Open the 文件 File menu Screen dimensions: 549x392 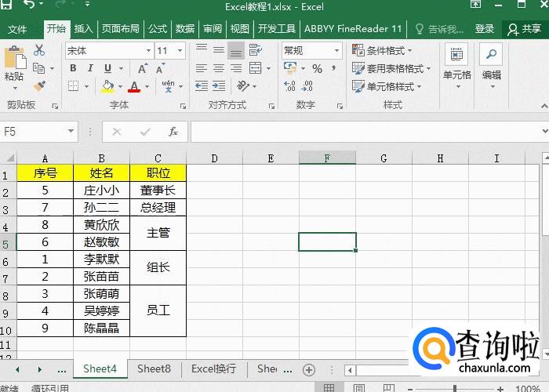coord(16,29)
